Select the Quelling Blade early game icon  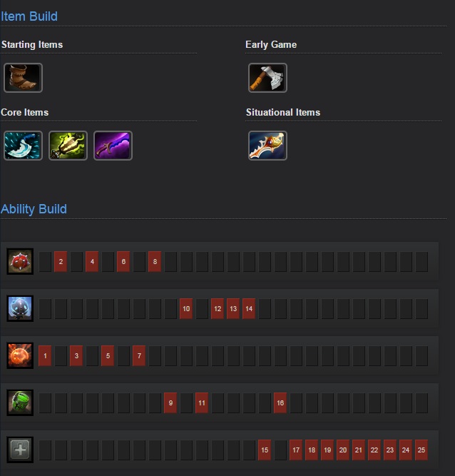(x=267, y=78)
